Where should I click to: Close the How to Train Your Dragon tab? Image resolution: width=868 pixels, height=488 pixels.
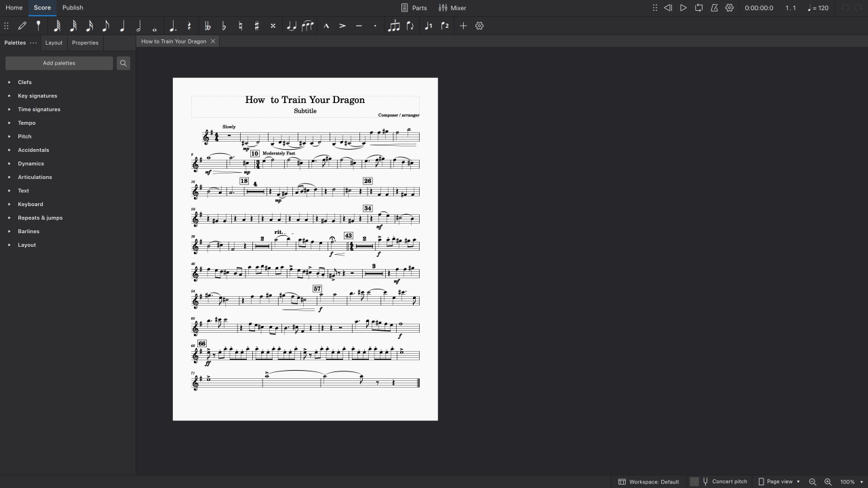click(x=213, y=41)
